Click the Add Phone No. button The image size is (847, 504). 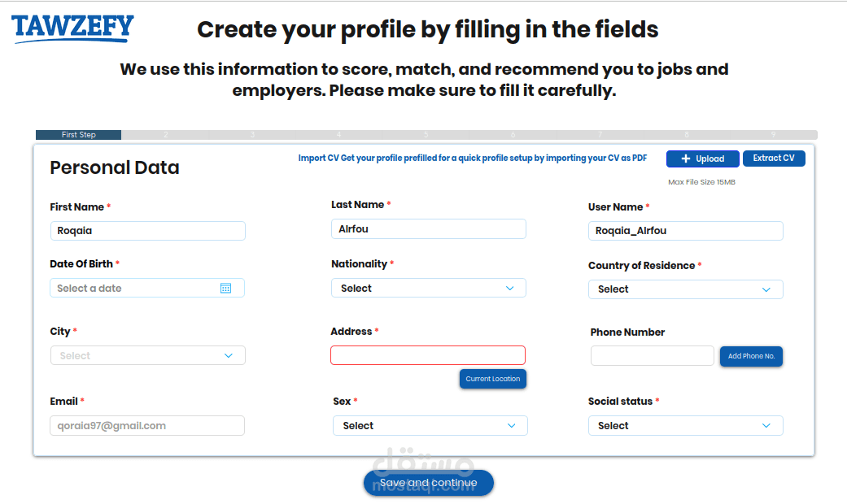751,356
